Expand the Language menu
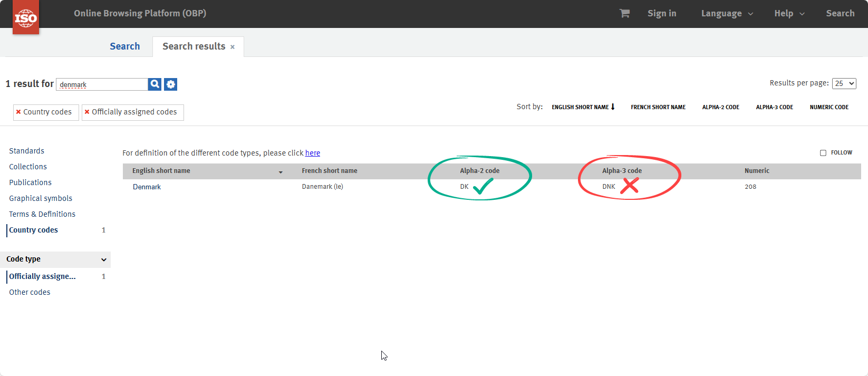The height and width of the screenshot is (376, 868). (727, 14)
